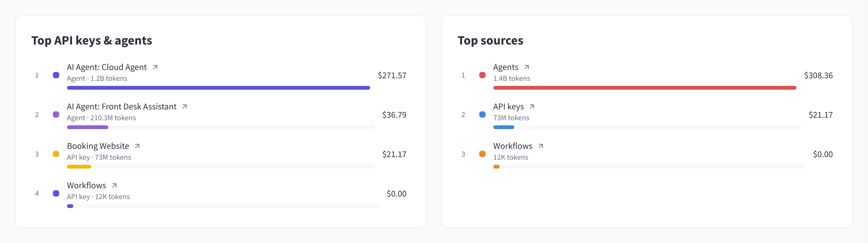Viewport: 868px width, 243px height.
Task: Open the Booking Website entry
Action: (98, 146)
